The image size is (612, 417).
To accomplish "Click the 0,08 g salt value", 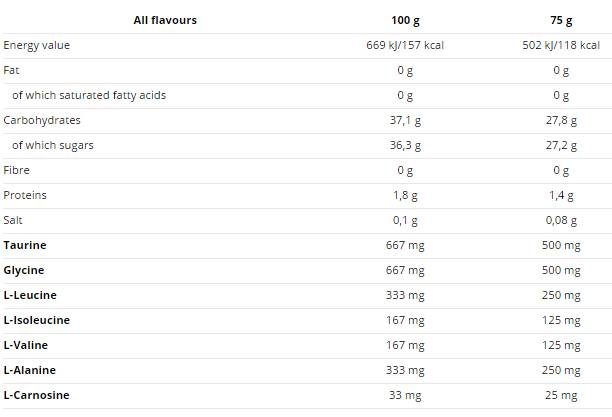I will [561, 220].
